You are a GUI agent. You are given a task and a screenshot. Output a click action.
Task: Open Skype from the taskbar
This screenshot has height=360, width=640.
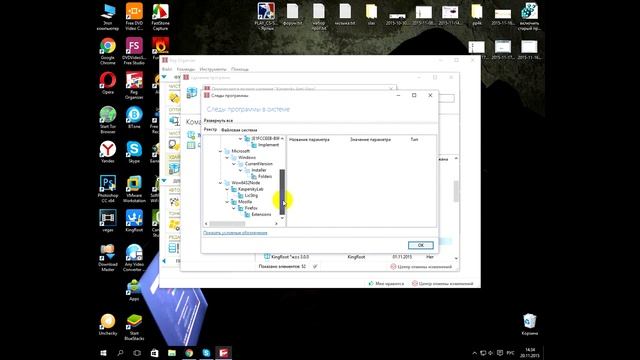click(206, 353)
